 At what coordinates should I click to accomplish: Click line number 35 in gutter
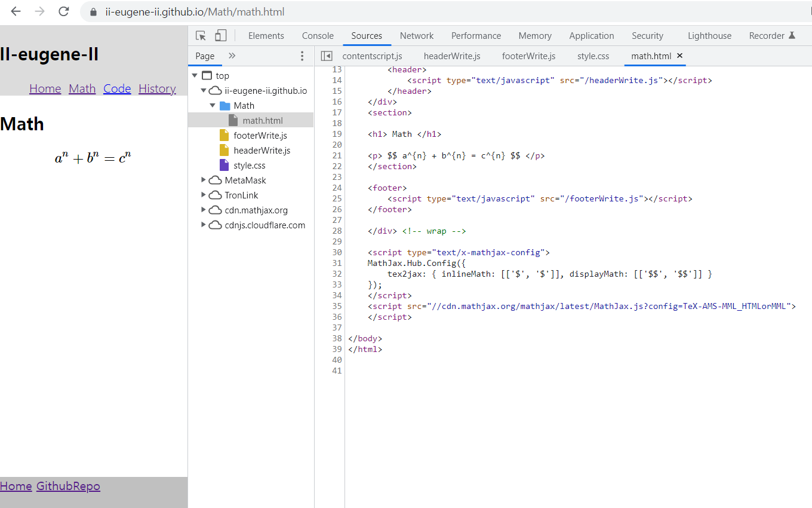coord(337,306)
